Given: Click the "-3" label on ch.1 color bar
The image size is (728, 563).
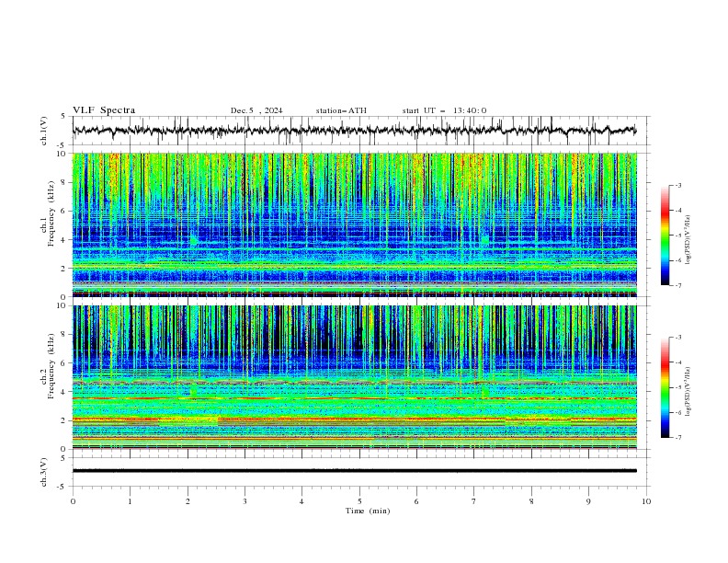Looking at the screenshot, I should click(x=678, y=185).
